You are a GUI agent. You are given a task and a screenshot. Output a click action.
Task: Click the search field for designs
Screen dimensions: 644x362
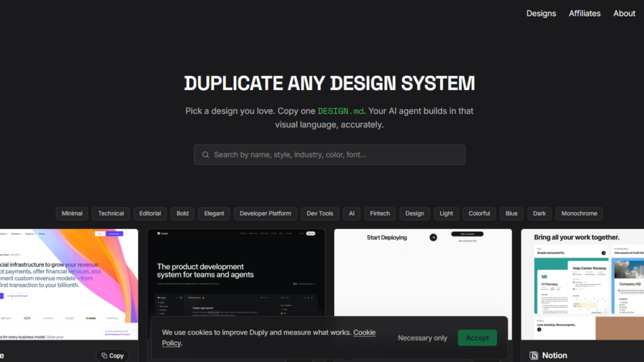point(329,155)
